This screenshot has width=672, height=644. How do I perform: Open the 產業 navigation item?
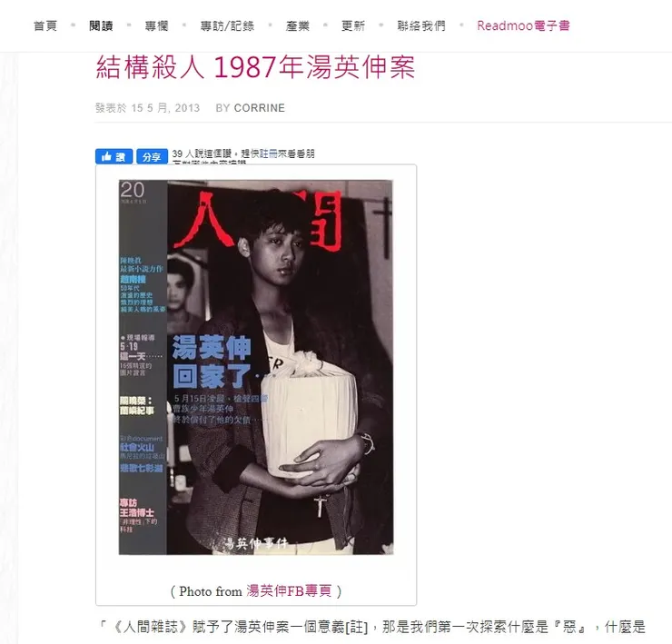[x=298, y=25]
